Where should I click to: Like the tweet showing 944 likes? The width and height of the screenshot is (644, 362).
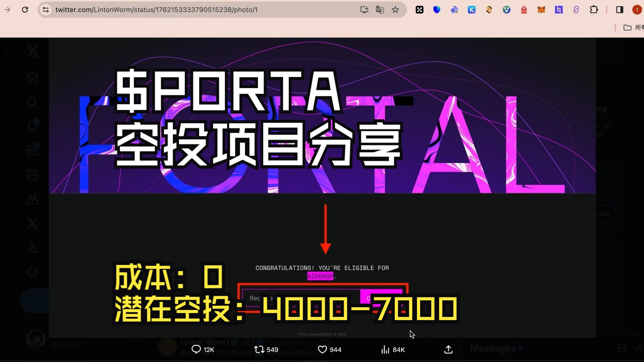330,349
